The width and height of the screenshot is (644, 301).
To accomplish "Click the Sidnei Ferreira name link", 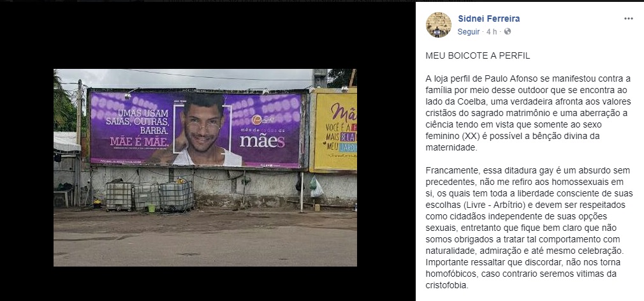I will pyautogui.click(x=489, y=18).
